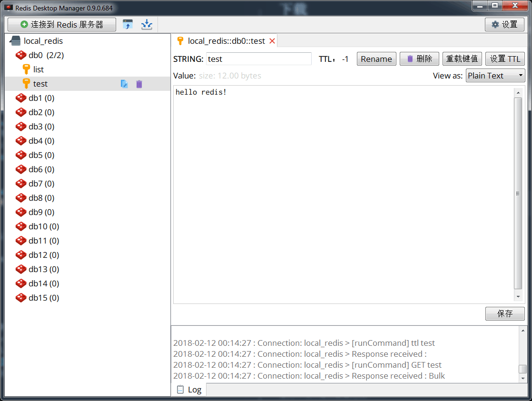The height and width of the screenshot is (401, 532).
Task: Close the Redis Desktop Manager window
Action: (x=515, y=6)
